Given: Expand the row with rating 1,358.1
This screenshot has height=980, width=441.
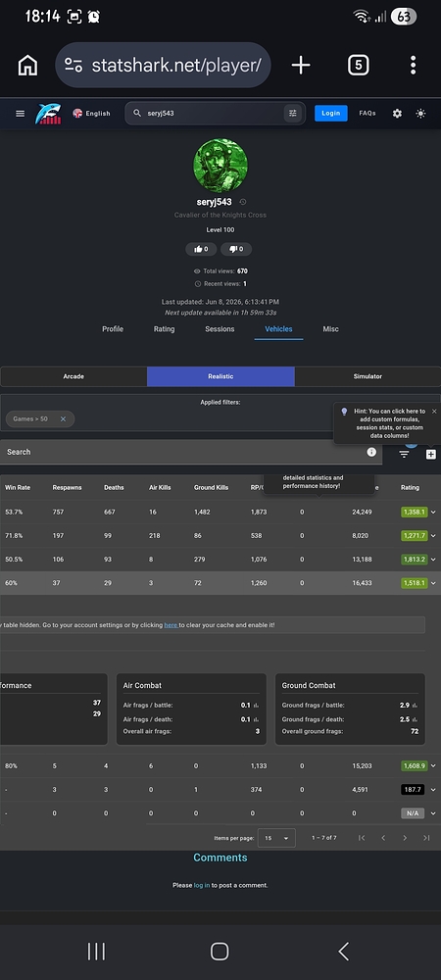Looking at the screenshot, I should (433, 512).
